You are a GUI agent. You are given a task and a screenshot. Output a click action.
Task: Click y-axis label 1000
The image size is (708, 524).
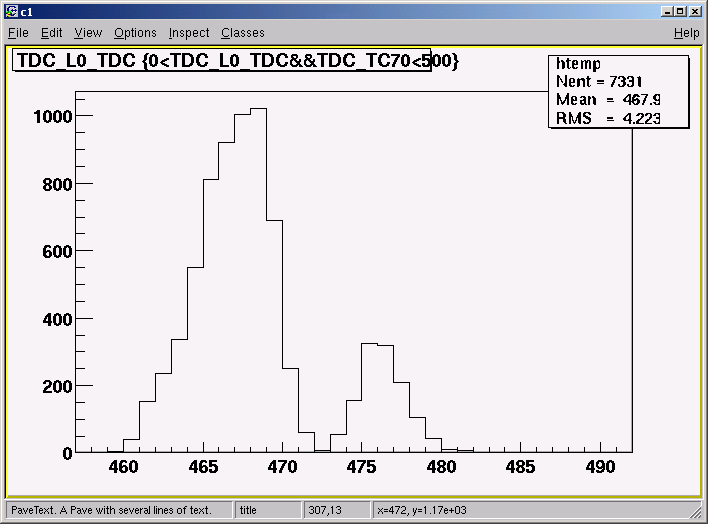pyautogui.click(x=53, y=117)
